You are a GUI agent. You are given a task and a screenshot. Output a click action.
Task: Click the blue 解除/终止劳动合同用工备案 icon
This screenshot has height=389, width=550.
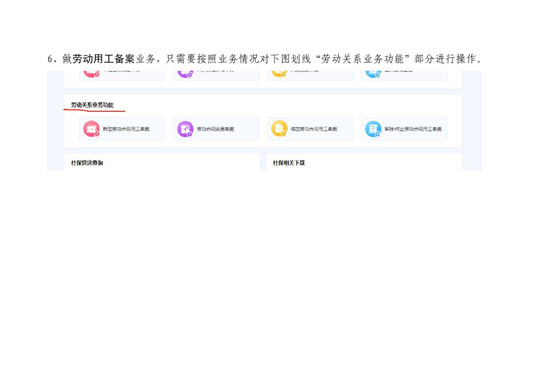(x=373, y=129)
